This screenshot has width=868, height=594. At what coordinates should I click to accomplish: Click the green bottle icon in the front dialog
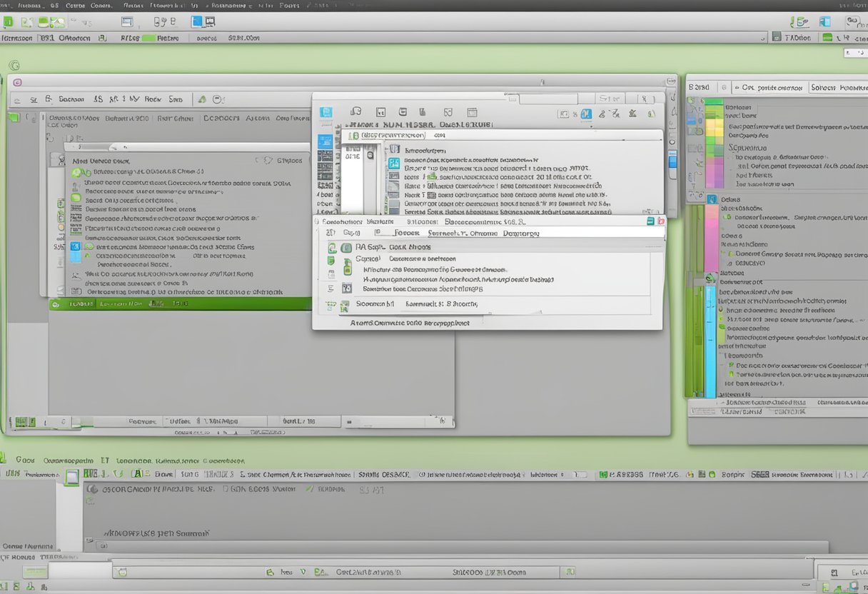click(348, 267)
